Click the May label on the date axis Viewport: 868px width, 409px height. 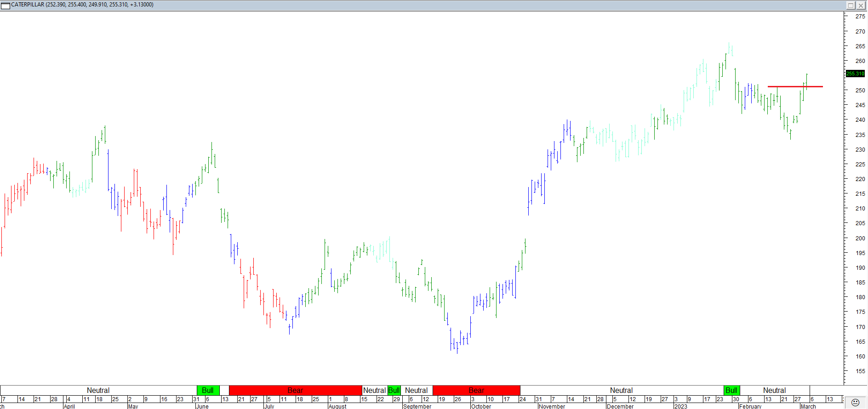pyautogui.click(x=133, y=406)
